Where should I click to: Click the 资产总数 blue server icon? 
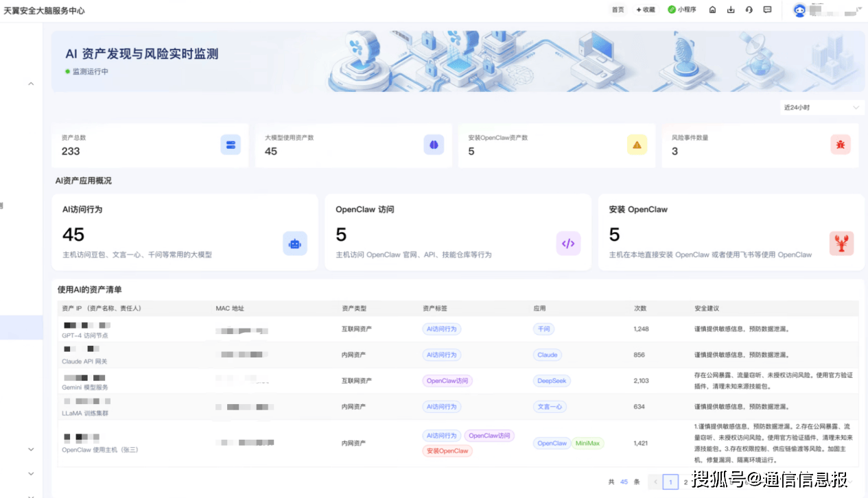click(x=231, y=145)
